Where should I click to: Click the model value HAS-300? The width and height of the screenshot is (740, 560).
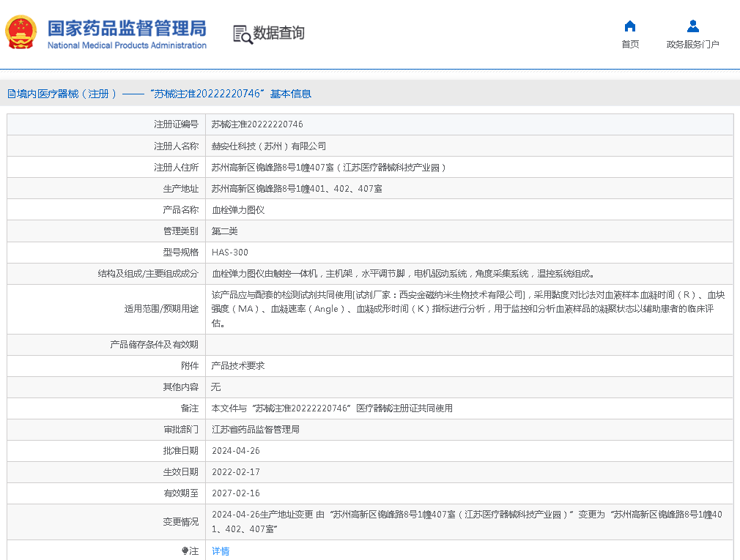pyautogui.click(x=230, y=253)
